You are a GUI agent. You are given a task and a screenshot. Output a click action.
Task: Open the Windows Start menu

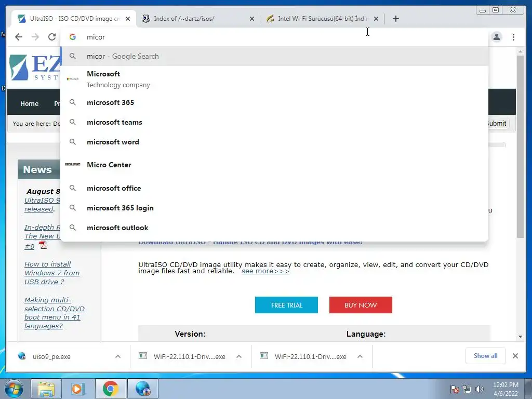click(x=14, y=389)
